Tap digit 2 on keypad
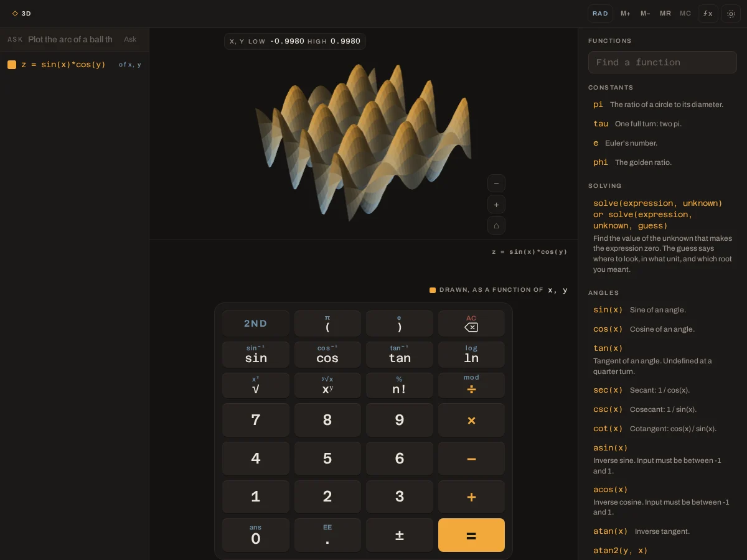Image resolution: width=747 pixels, height=560 pixels. point(327,497)
